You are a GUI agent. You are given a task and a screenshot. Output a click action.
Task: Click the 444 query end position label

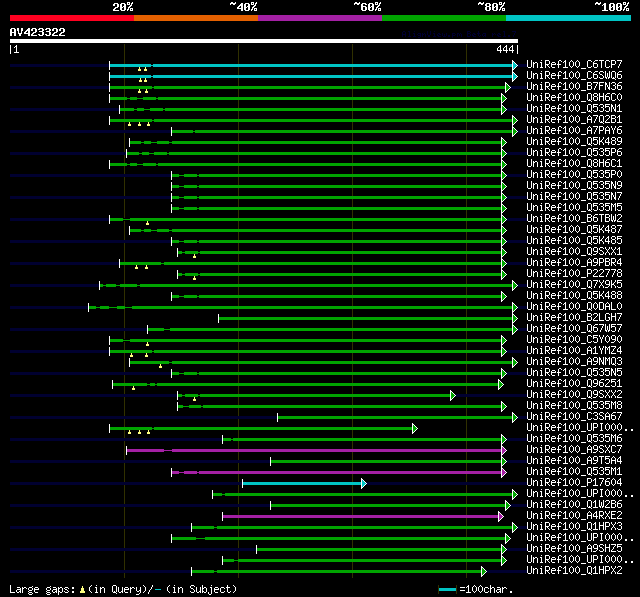pyautogui.click(x=505, y=49)
